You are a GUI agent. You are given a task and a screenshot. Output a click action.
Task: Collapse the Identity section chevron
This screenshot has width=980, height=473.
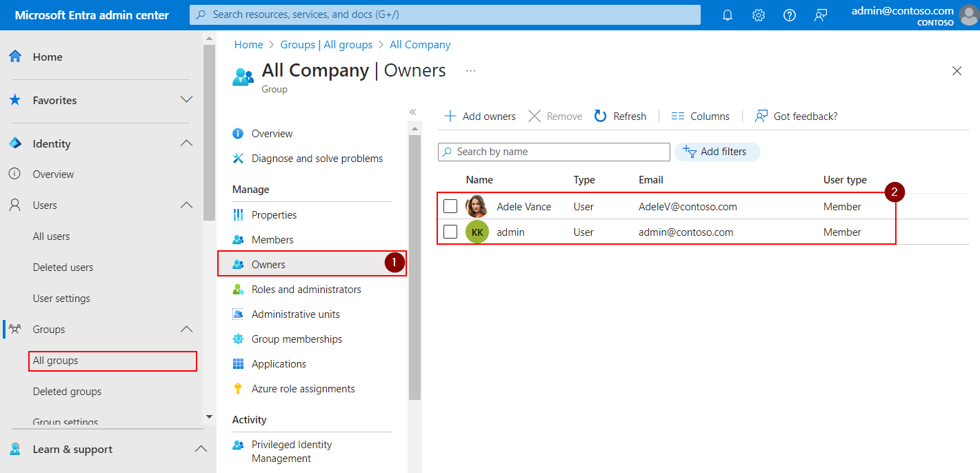point(186,143)
